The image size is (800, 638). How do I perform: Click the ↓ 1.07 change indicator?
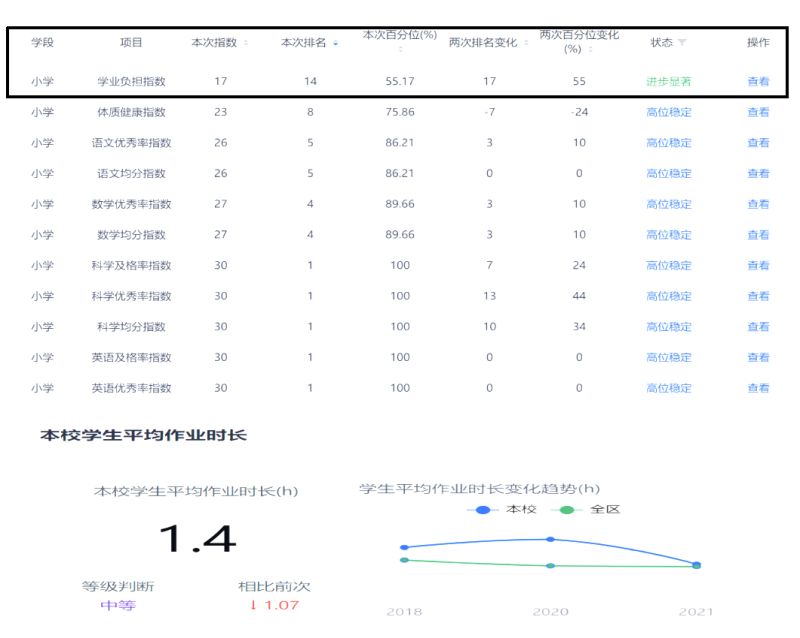click(274, 605)
